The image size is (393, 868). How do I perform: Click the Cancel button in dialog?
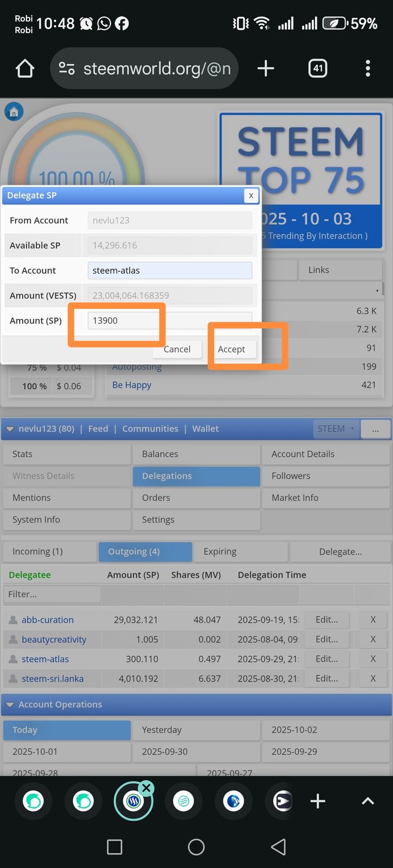(177, 349)
